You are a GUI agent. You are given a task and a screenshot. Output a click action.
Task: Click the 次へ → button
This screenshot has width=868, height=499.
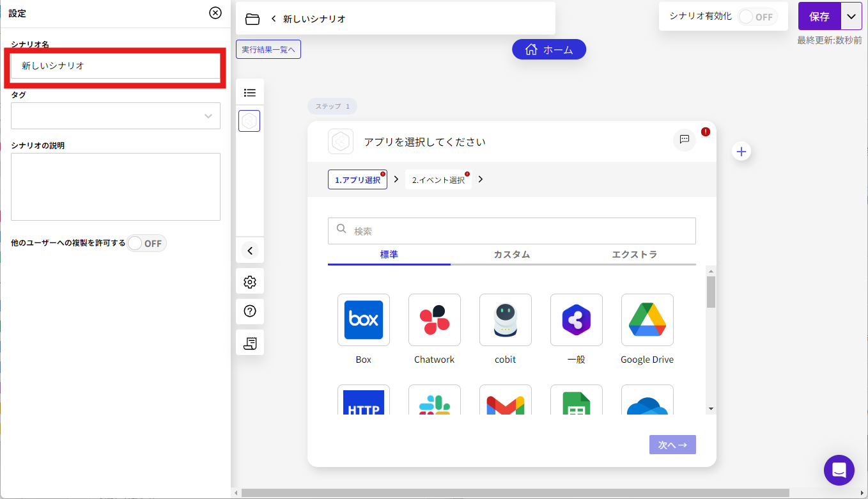672,445
